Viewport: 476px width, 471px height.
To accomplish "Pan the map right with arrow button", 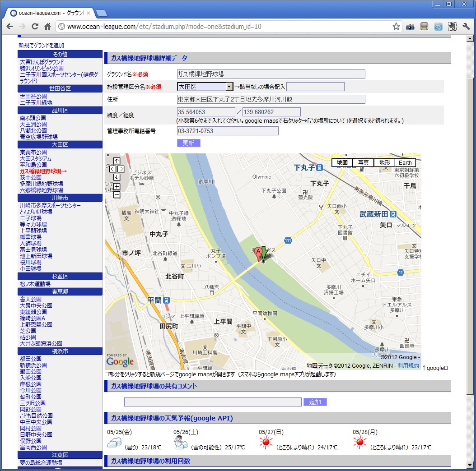I will (121, 169).
